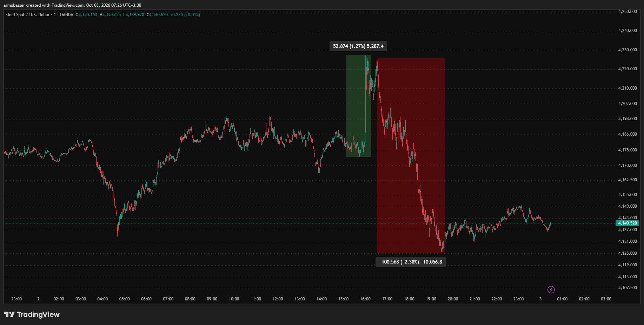This screenshot has width=644, height=325.
Task: Click the 16:00 time axis label
Action: [365, 299]
